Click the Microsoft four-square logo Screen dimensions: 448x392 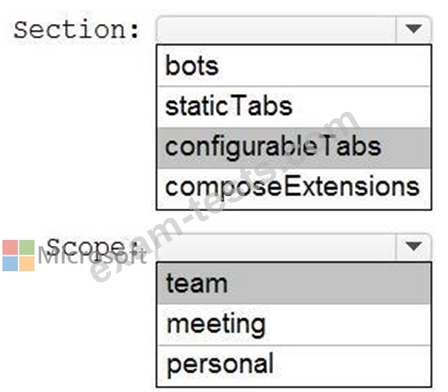click(18, 255)
